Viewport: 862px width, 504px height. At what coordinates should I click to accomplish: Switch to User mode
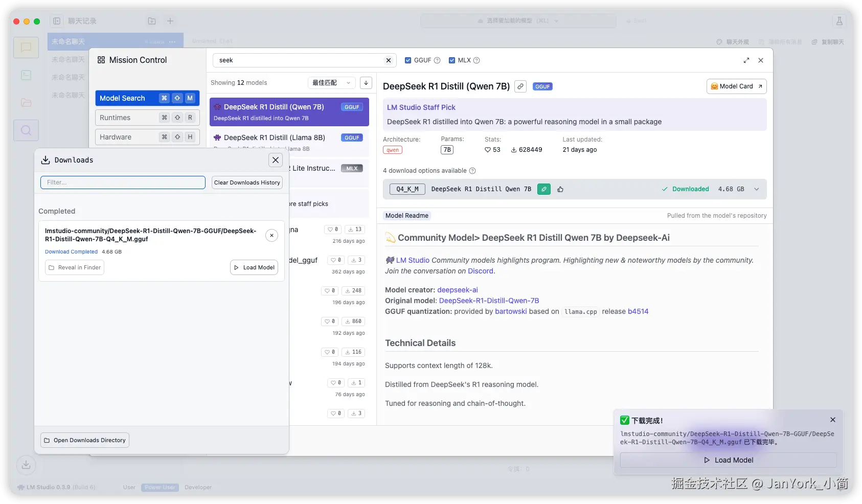point(129,488)
